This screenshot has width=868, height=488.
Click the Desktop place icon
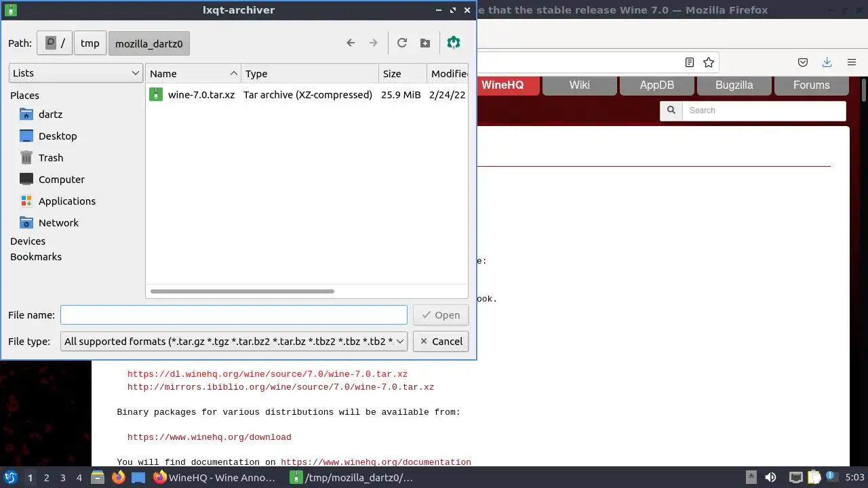[x=26, y=136]
